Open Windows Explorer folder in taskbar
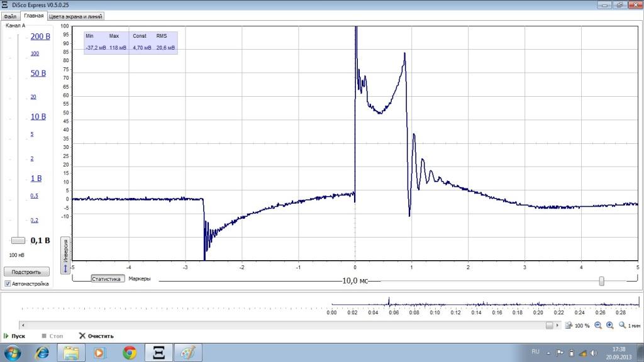 (70, 353)
